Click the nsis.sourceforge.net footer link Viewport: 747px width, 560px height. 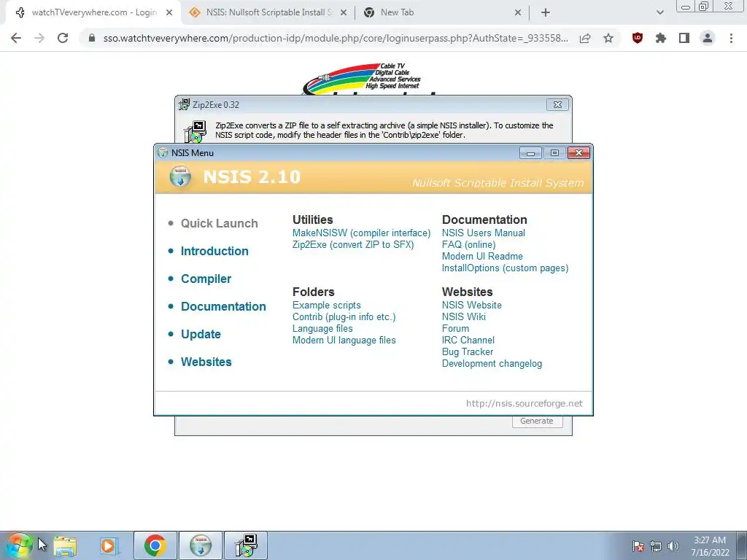coord(524,403)
